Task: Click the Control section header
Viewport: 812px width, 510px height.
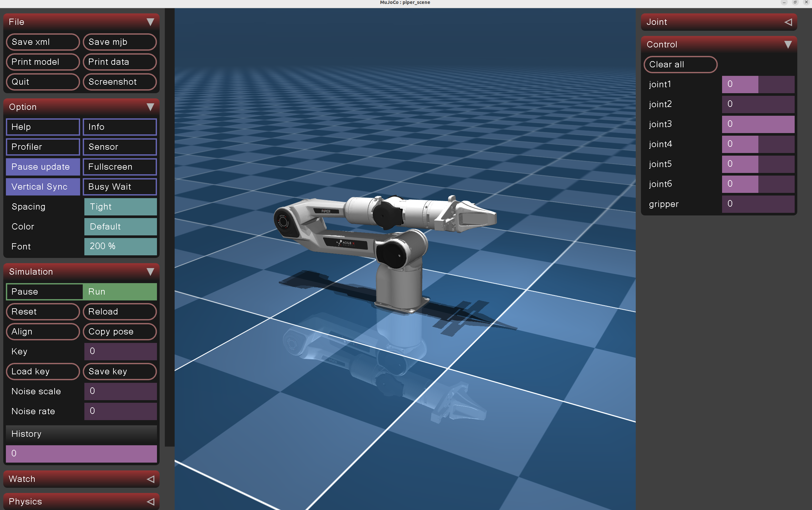Action: point(719,44)
